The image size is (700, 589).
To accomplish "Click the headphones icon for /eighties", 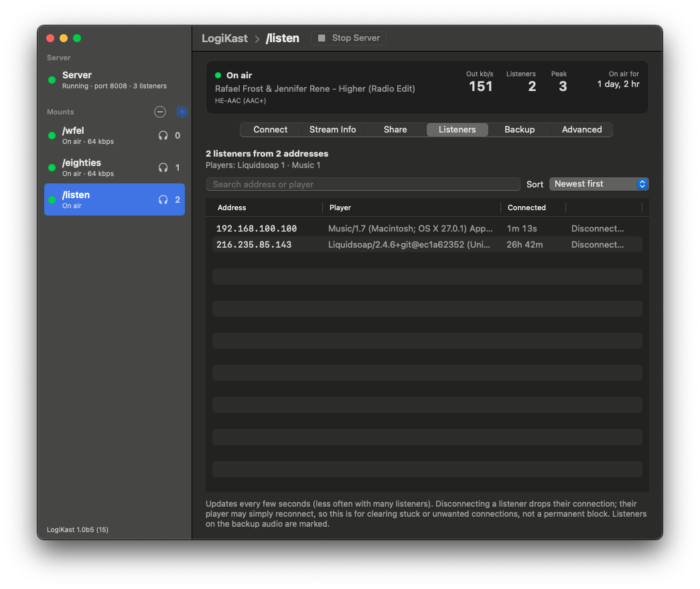I will tap(163, 168).
